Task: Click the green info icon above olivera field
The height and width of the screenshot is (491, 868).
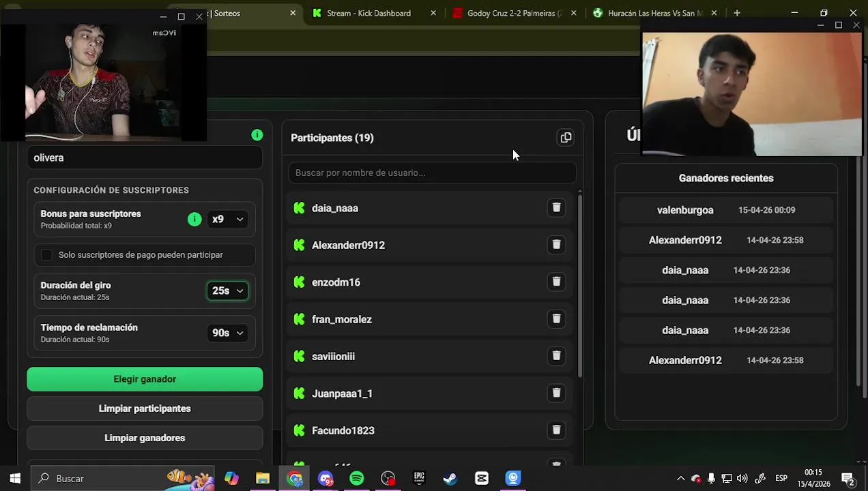Action: (x=257, y=135)
